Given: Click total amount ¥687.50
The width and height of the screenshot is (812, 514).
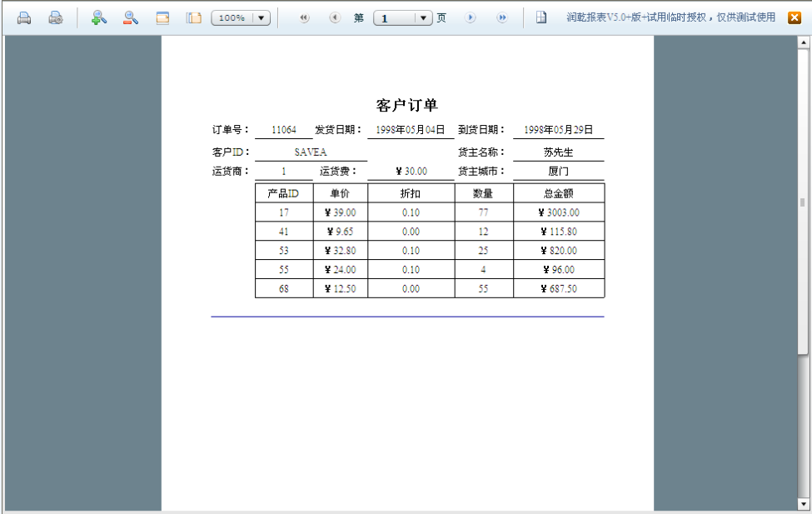Looking at the screenshot, I should (559, 288).
